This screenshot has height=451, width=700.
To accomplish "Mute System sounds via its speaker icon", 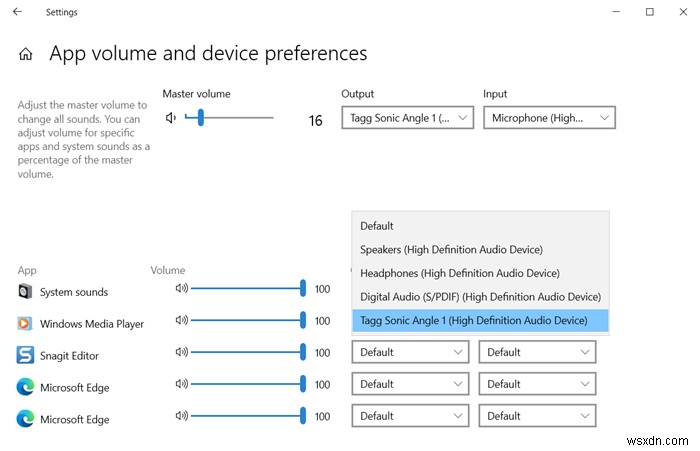I will pyautogui.click(x=182, y=288).
